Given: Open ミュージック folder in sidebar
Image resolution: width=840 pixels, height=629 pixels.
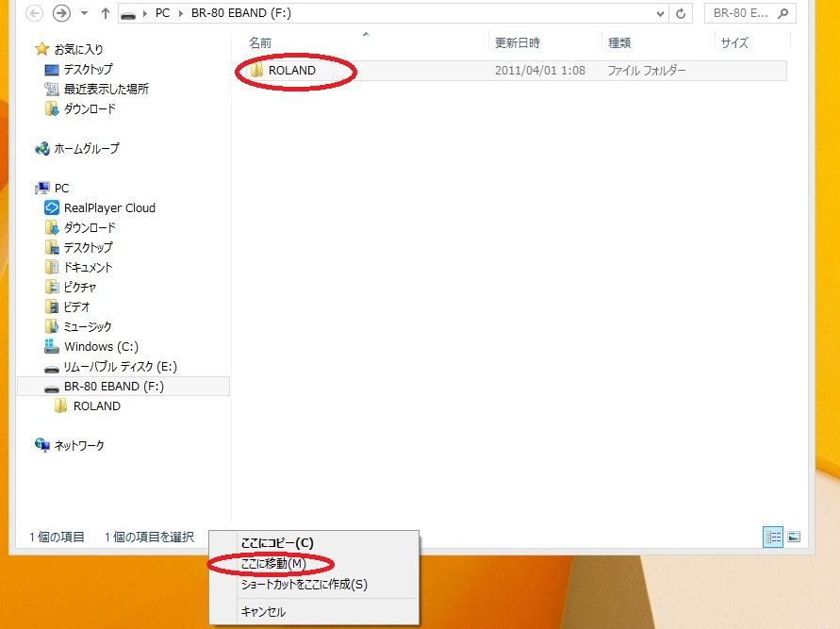Looking at the screenshot, I should 88,327.
